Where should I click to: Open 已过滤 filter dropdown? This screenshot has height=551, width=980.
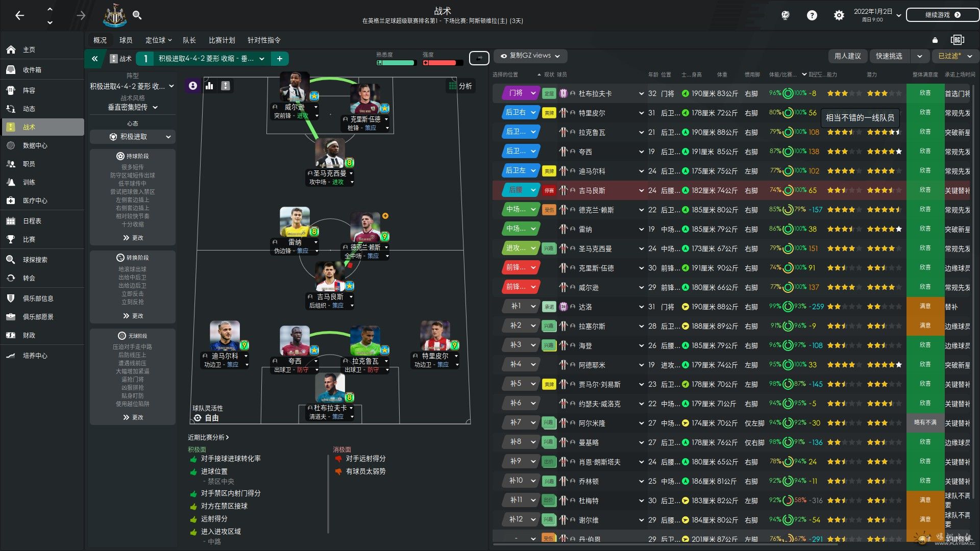(x=954, y=56)
